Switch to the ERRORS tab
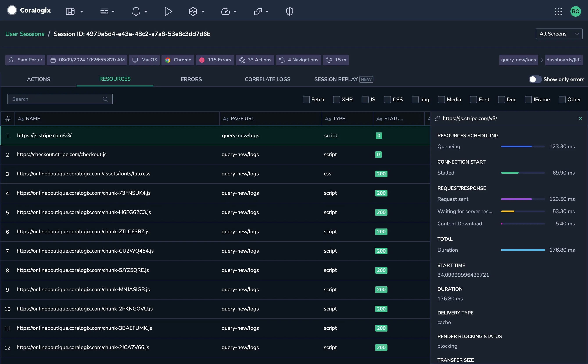The width and height of the screenshot is (588, 364). pyautogui.click(x=191, y=79)
